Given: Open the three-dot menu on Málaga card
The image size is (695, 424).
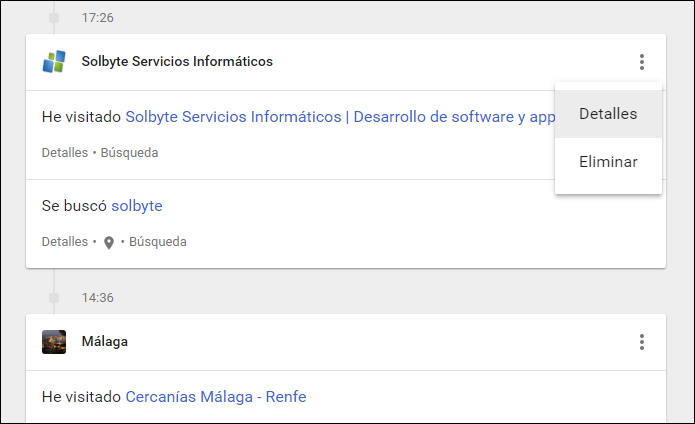Looking at the screenshot, I should click(x=641, y=342).
